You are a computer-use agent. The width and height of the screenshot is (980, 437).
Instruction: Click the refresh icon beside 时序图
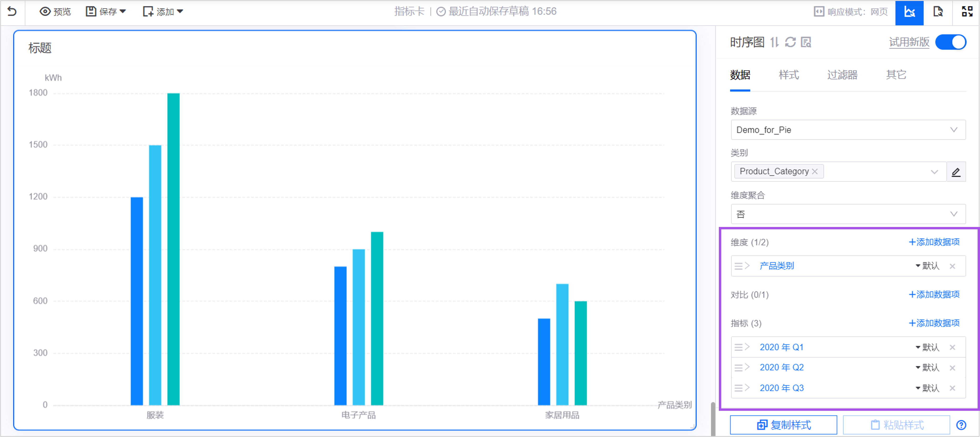(x=791, y=42)
